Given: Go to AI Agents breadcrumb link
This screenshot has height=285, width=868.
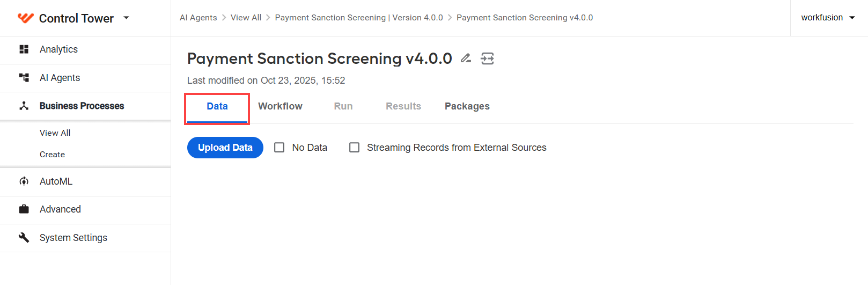Looking at the screenshot, I should click(x=198, y=18).
